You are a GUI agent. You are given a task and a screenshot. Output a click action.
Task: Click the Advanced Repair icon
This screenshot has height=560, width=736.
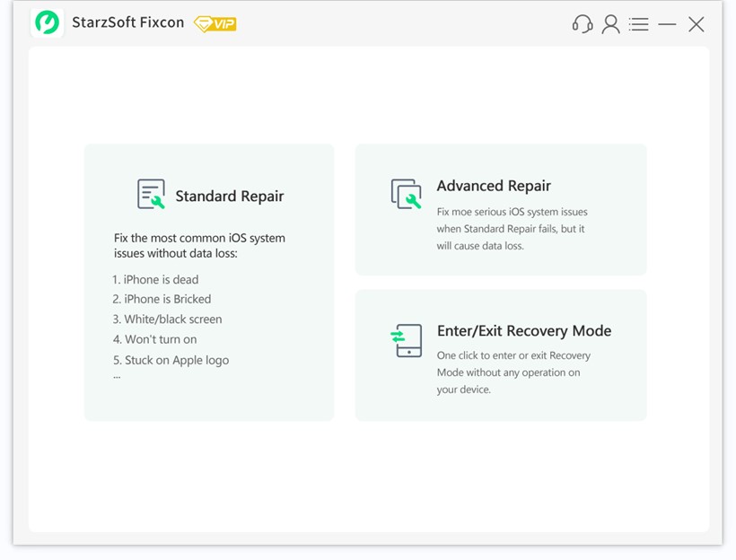(x=407, y=194)
